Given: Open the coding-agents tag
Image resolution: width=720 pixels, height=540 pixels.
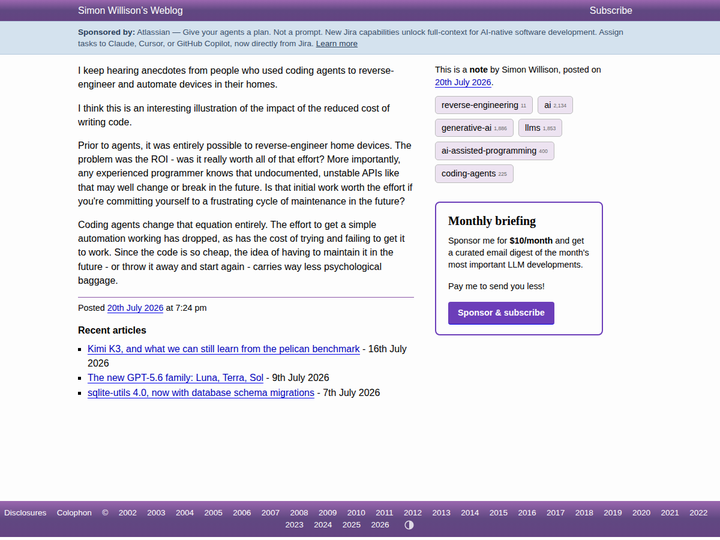Looking at the screenshot, I should point(474,174).
